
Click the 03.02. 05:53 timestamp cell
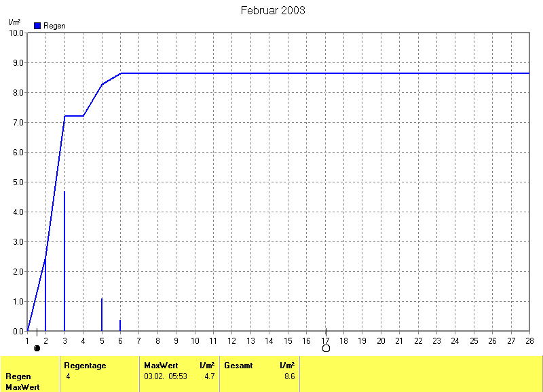[166, 376]
